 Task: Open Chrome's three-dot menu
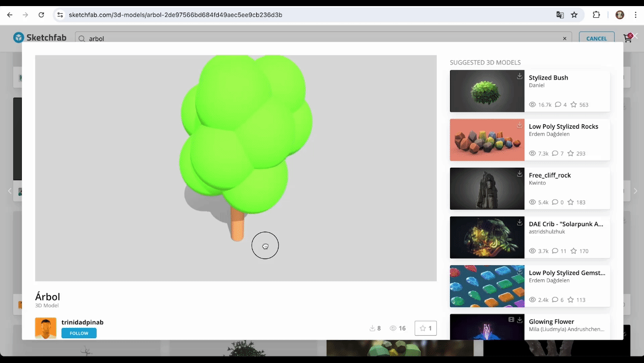coord(635,15)
